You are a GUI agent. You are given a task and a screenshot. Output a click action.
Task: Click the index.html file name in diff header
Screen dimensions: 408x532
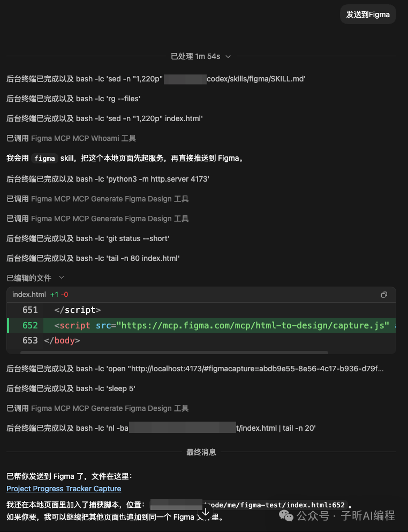(29, 295)
